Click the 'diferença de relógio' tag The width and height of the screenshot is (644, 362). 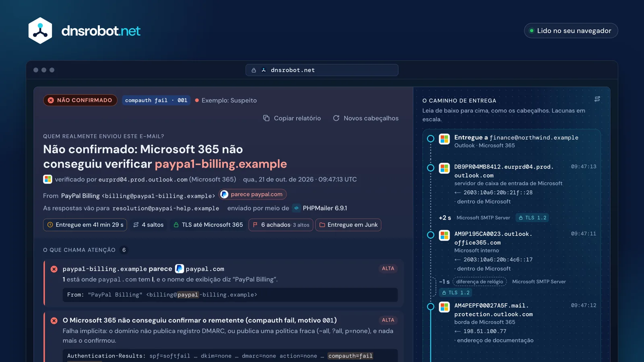(x=479, y=282)
